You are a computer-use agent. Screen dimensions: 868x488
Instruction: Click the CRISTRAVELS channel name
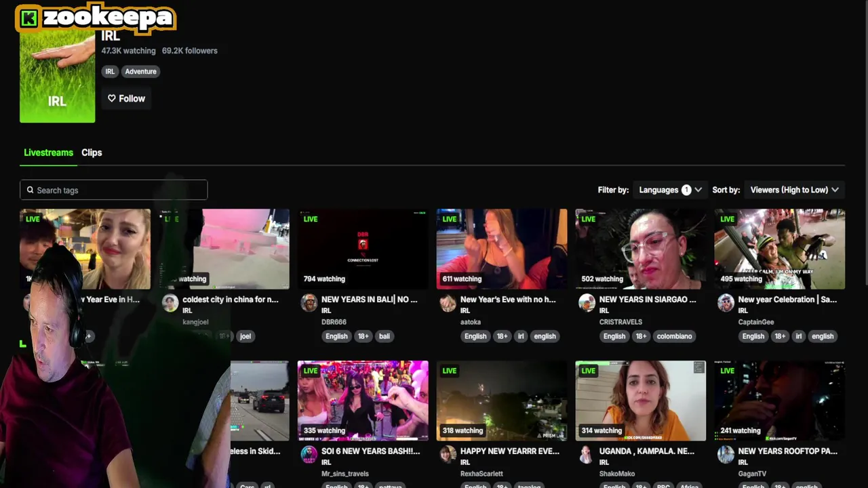620,322
